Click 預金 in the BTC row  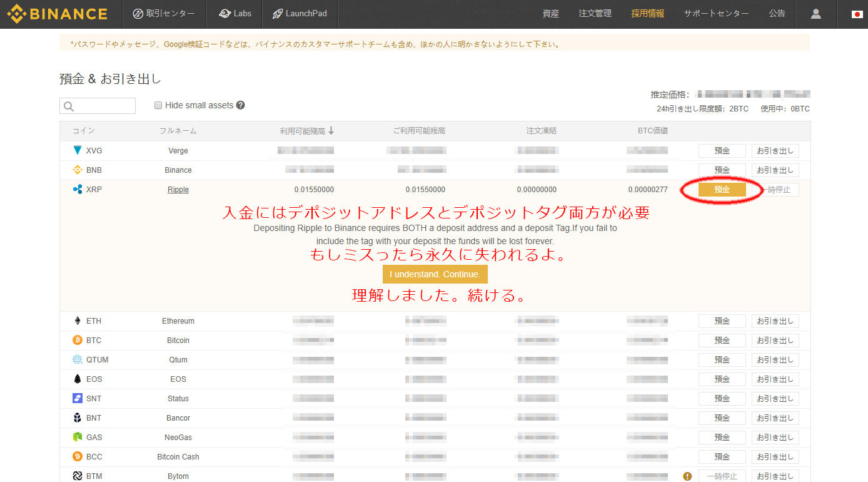(722, 340)
